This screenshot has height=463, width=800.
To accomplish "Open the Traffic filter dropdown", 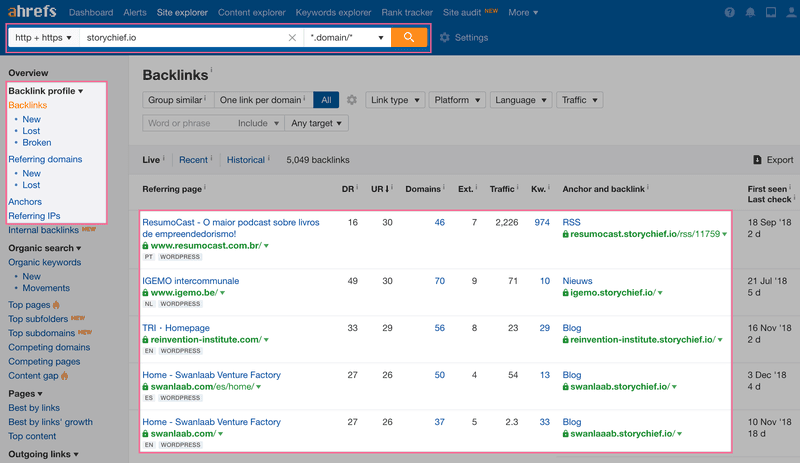I will tap(580, 100).
